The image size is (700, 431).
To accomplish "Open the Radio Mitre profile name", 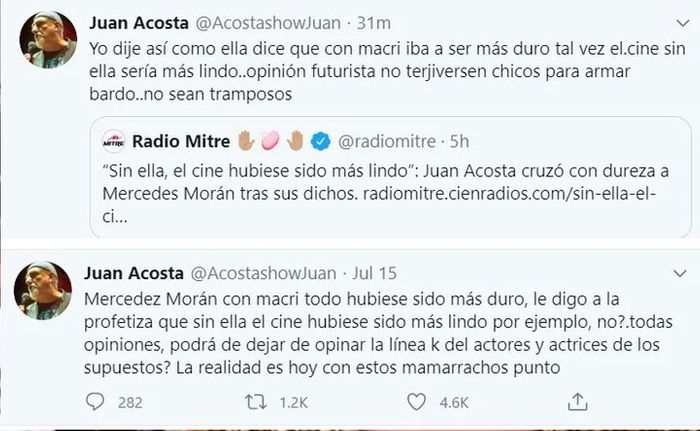I will (181, 138).
